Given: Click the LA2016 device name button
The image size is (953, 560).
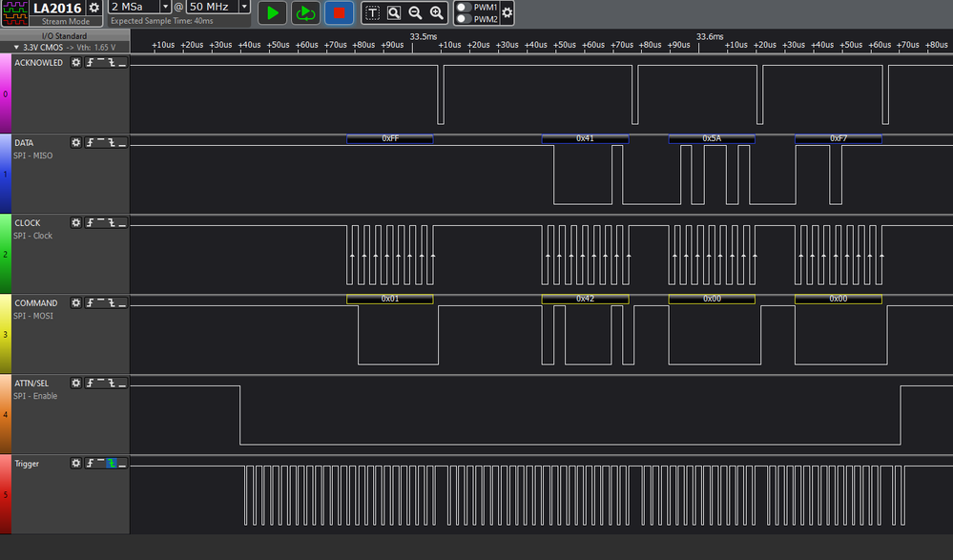Looking at the screenshot, I should 57,8.
